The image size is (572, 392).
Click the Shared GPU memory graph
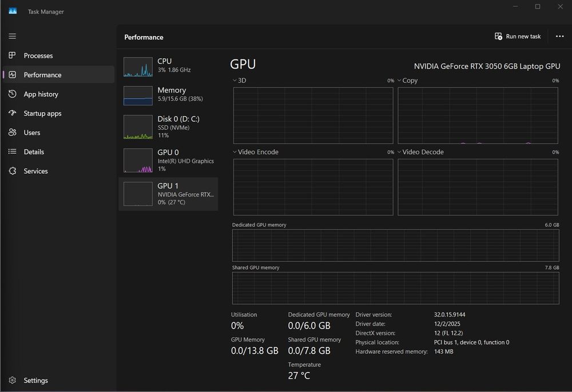(396, 288)
